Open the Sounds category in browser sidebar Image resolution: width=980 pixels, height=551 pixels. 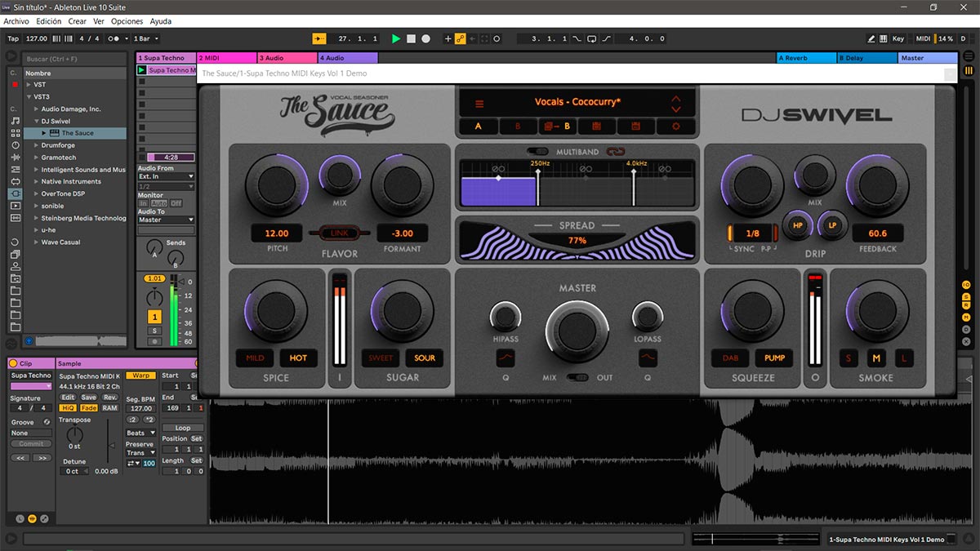(x=15, y=121)
